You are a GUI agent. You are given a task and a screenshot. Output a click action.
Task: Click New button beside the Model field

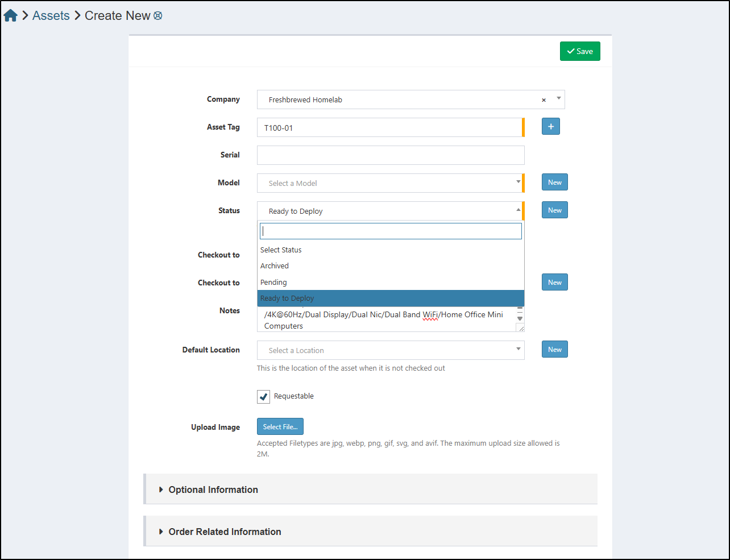pos(554,182)
